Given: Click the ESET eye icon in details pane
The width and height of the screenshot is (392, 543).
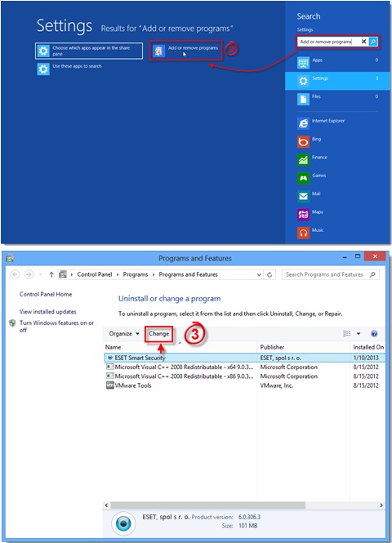Looking at the screenshot, I should 123,523.
